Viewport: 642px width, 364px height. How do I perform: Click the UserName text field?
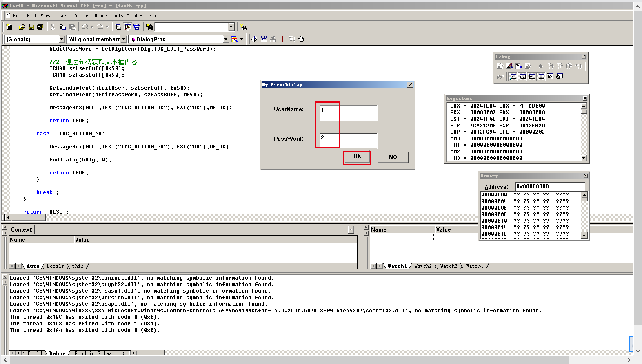coord(348,113)
